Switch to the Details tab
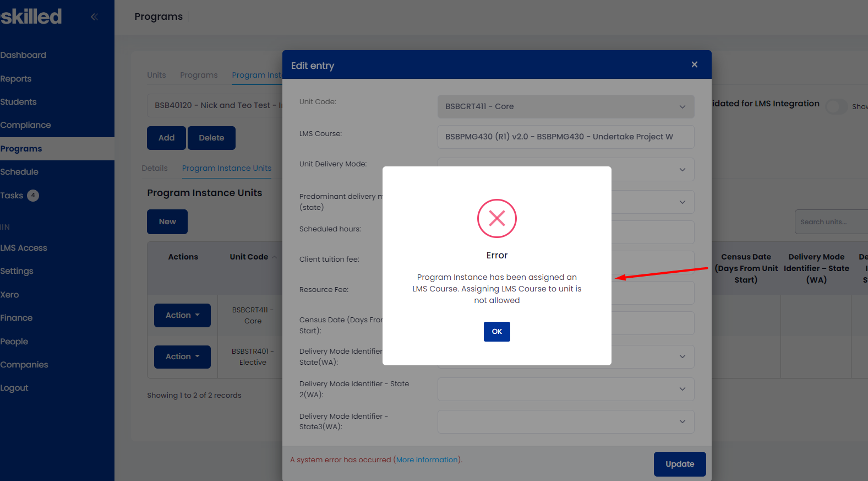868x481 pixels. [155, 168]
